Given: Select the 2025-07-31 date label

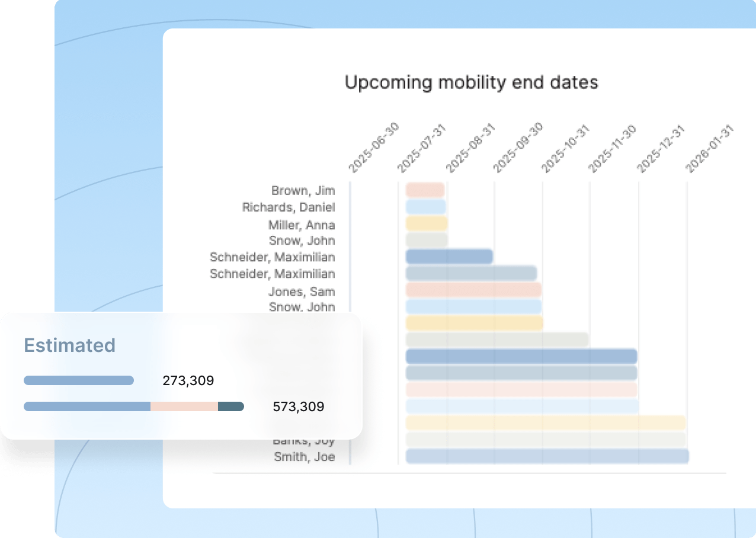Looking at the screenshot, I should pos(421,149).
